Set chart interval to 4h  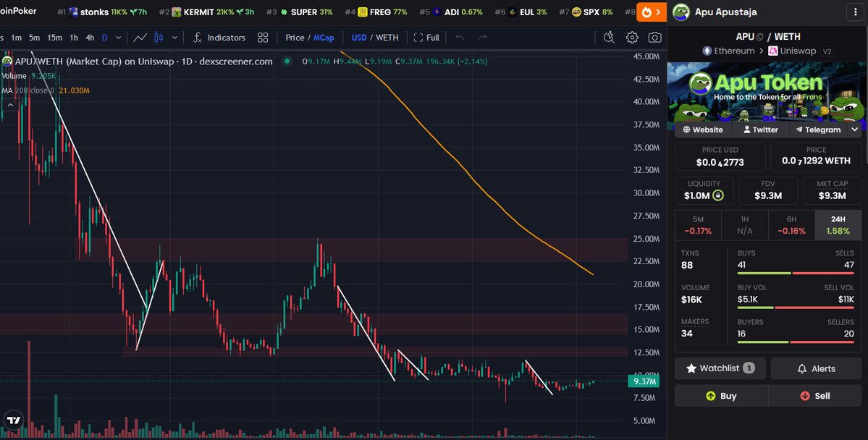[90, 38]
